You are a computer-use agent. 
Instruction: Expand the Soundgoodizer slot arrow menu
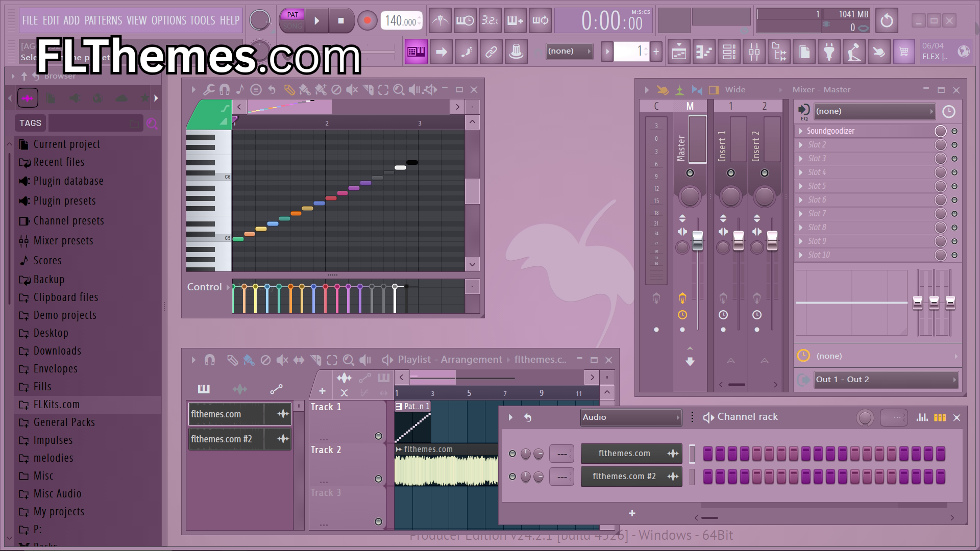(801, 131)
